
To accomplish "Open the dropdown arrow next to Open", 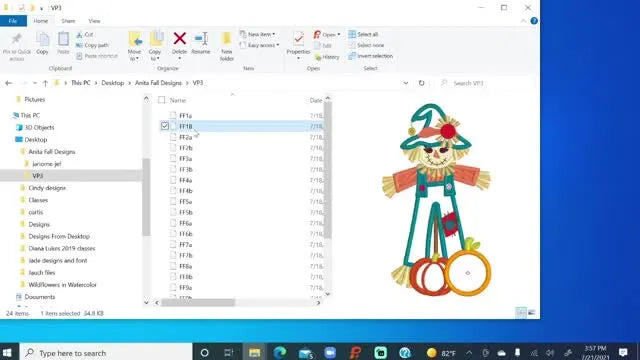I will (338, 35).
